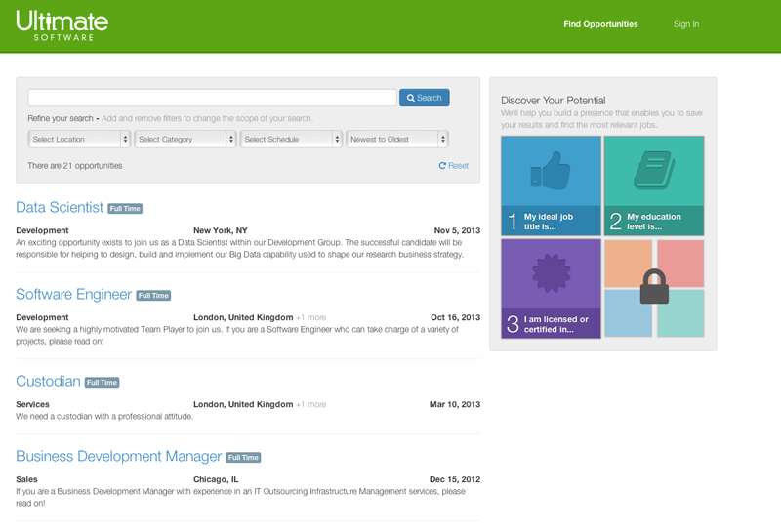Click the padlock locked tile
The width and height of the screenshot is (781, 532).
pyautogui.click(x=653, y=289)
